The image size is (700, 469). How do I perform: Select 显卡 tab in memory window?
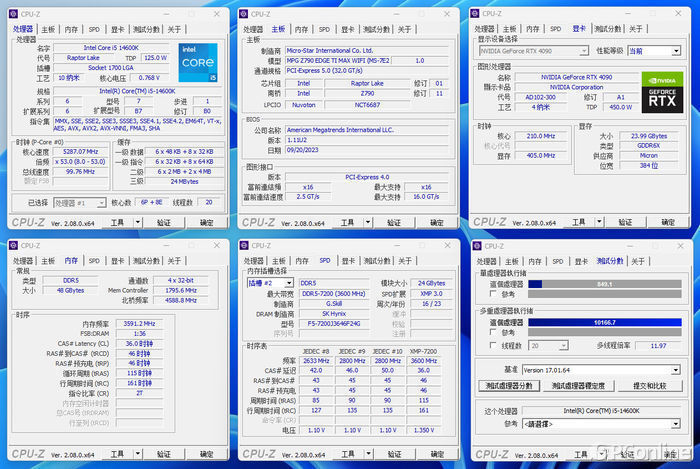[118, 261]
